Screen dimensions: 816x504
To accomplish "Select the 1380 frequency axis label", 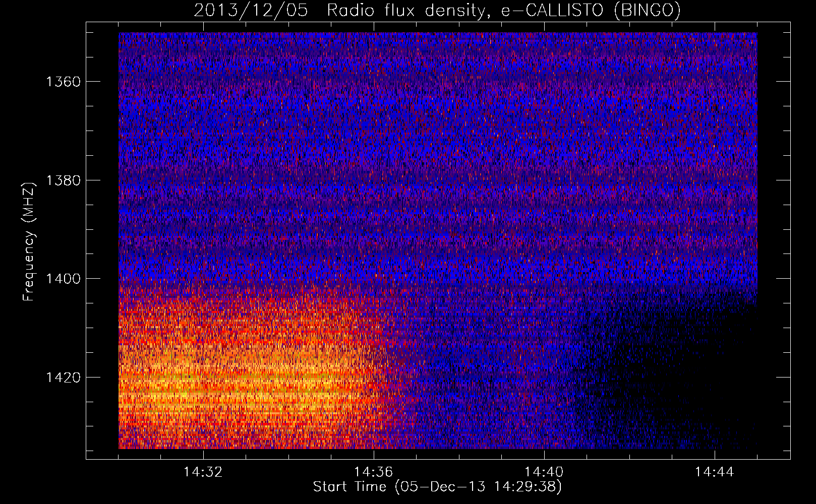I will [x=64, y=180].
